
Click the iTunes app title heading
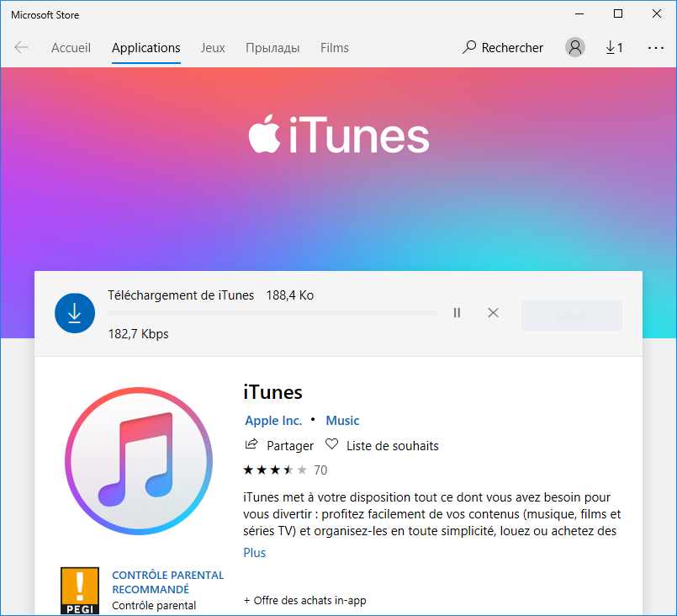coord(272,392)
